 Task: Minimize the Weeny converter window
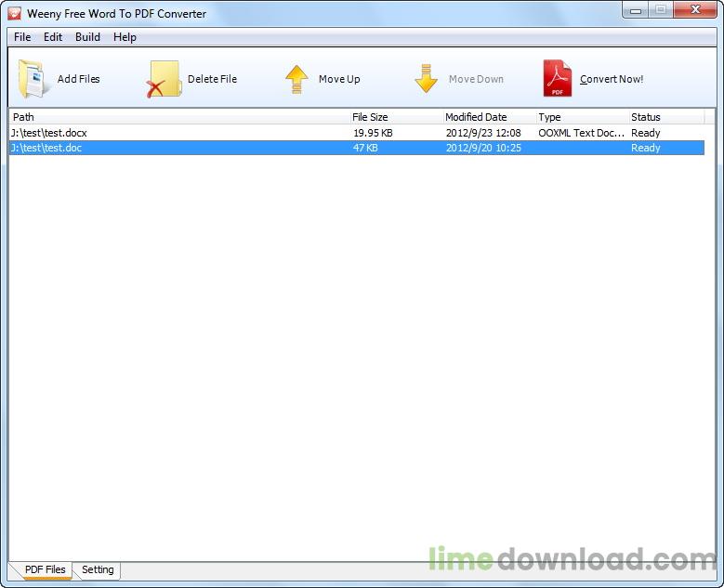coord(636,10)
